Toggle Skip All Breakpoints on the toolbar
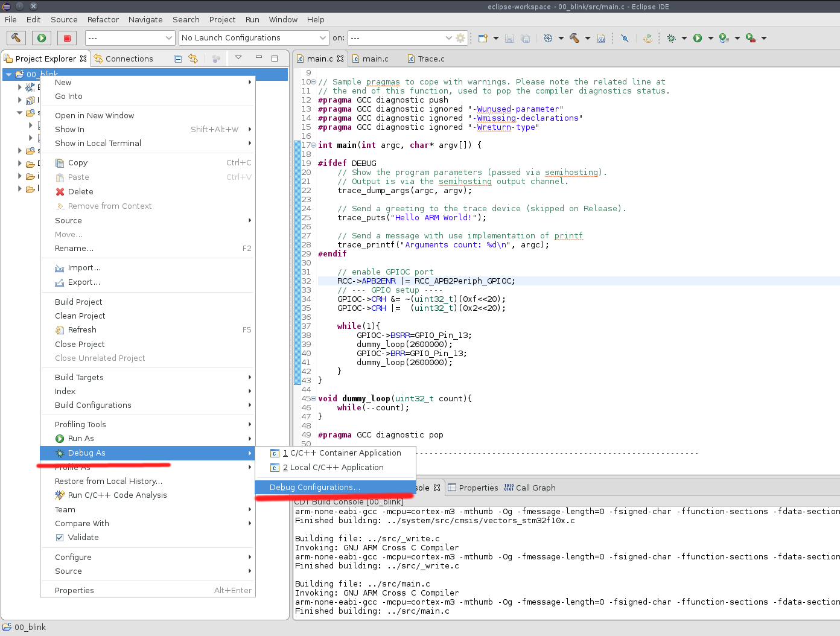 625,37
